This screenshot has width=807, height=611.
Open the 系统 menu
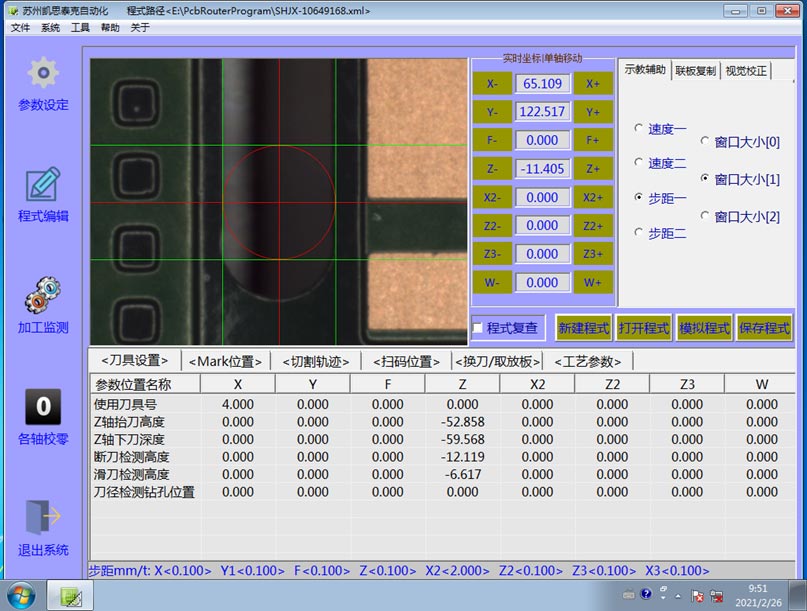coord(50,27)
